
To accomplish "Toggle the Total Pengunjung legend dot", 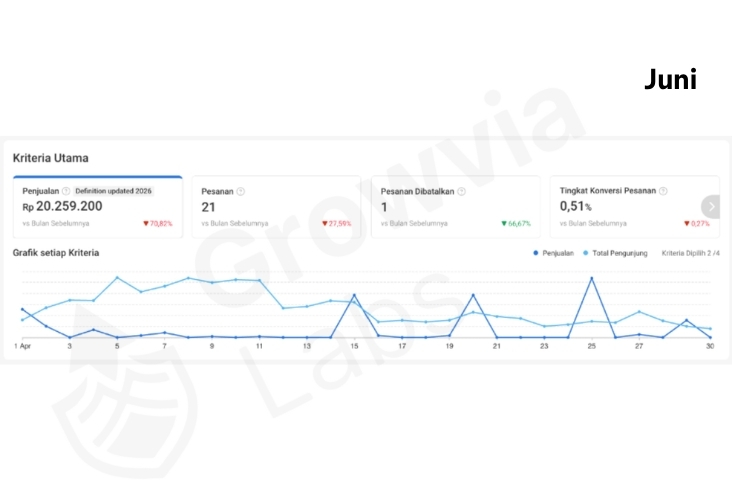I will click(x=585, y=253).
